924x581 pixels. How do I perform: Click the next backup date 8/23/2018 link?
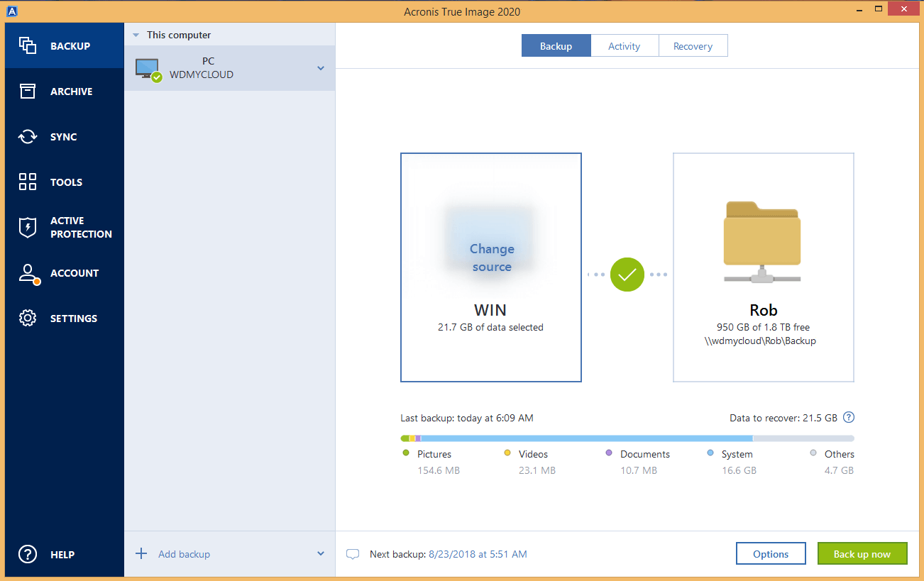pyautogui.click(x=478, y=554)
